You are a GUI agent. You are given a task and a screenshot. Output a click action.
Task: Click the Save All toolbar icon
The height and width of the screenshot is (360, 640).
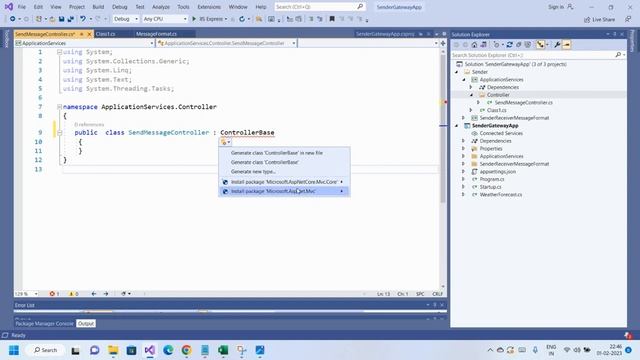tap(71, 19)
